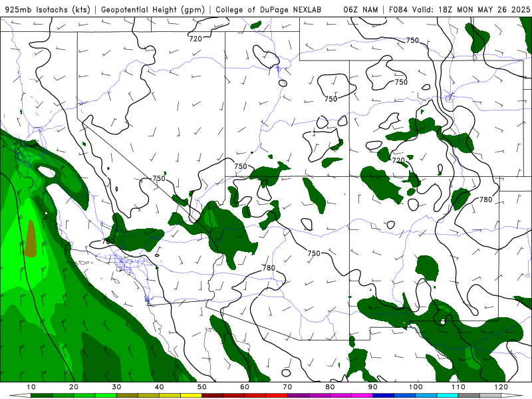532x399 pixels.
Task: Click the color bar label '80'
Action: 330,387
